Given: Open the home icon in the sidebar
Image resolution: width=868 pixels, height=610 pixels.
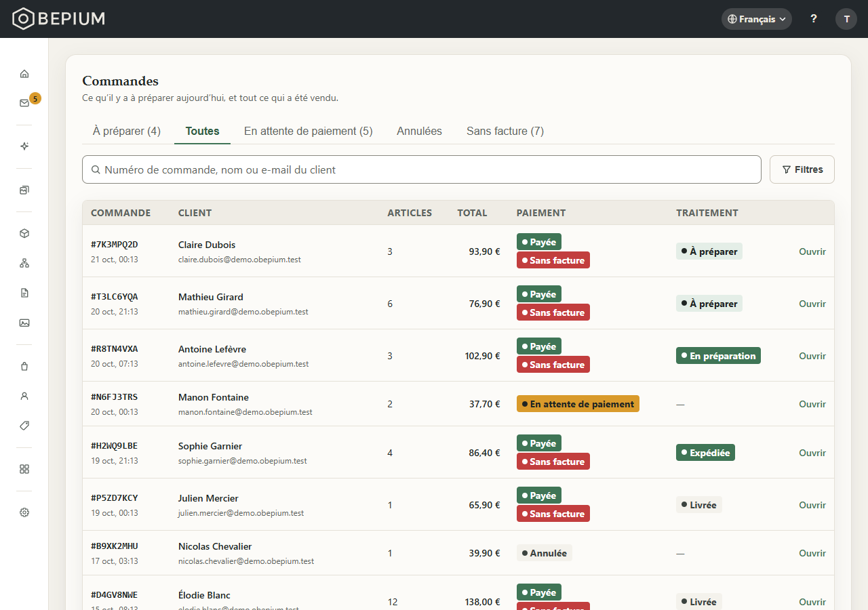Looking at the screenshot, I should coord(24,74).
